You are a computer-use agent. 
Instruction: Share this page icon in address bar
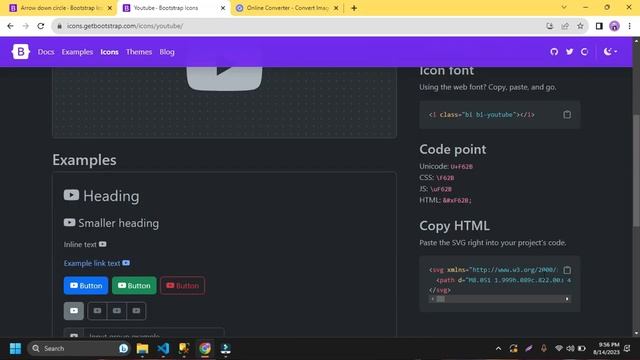(565, 26)
